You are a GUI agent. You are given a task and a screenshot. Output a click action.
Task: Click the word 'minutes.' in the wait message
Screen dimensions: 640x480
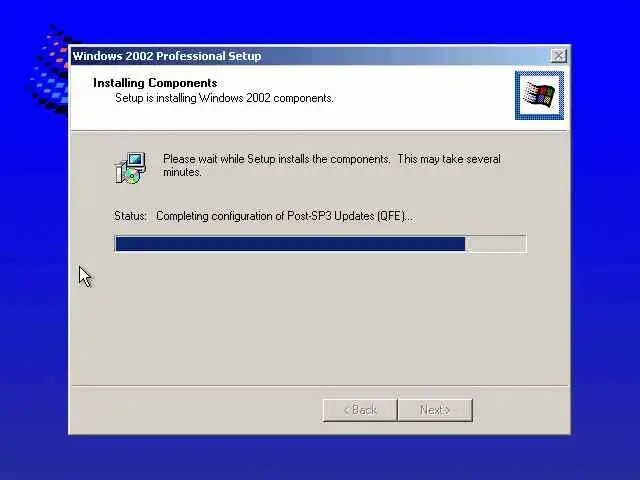(x=182, y=172)
